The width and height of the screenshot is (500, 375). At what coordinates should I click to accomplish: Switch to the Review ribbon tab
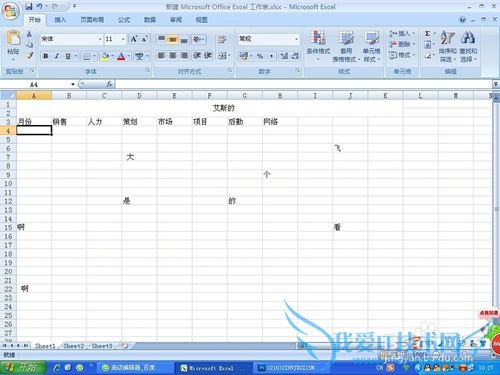click(176, 20)
